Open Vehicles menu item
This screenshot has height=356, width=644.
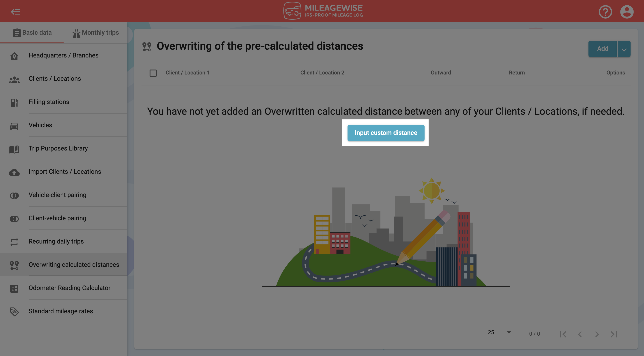64,125
